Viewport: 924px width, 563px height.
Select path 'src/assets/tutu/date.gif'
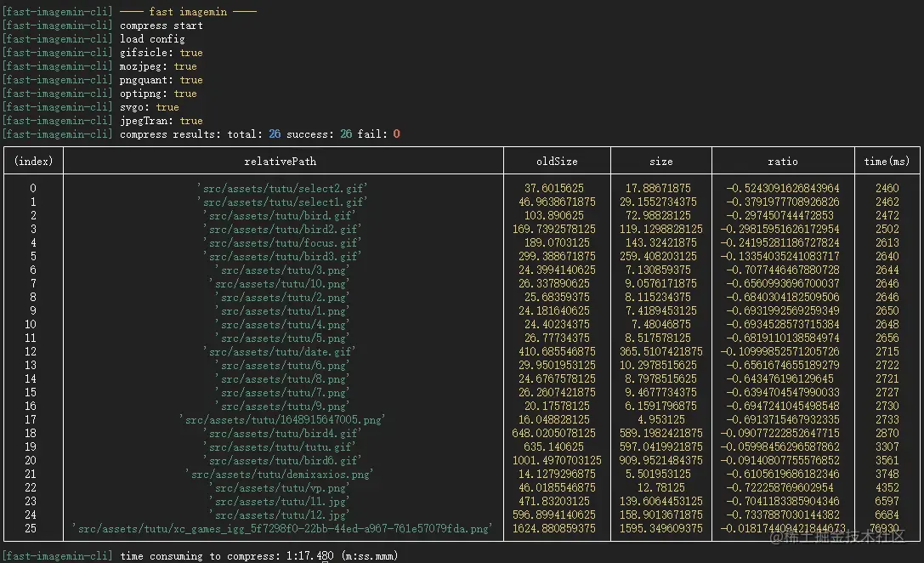[280, 351]
